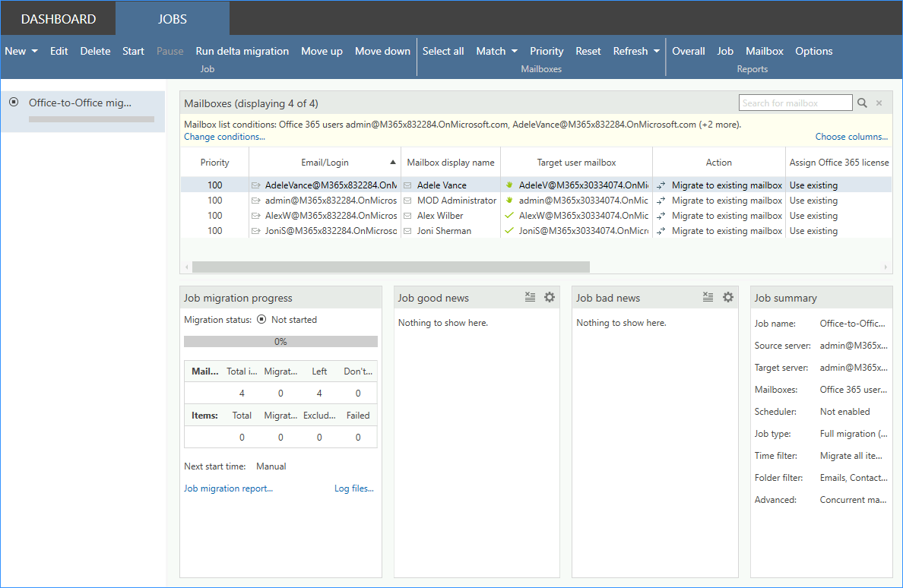Clear the mailbox search with X icon
The height and width of the screenshot is (588, 903).
click(879, 103)
